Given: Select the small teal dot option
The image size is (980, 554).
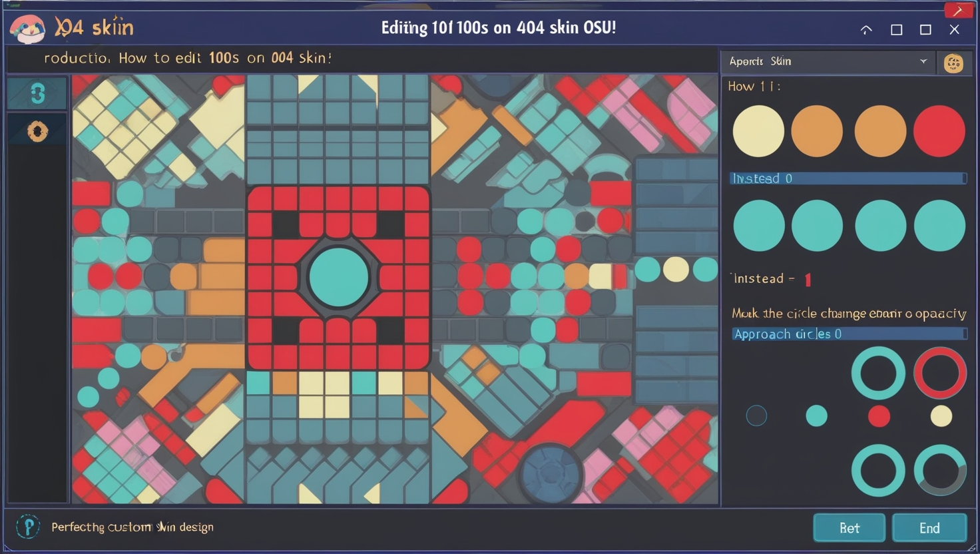Looking at the screenshot, I should point(816,415).
